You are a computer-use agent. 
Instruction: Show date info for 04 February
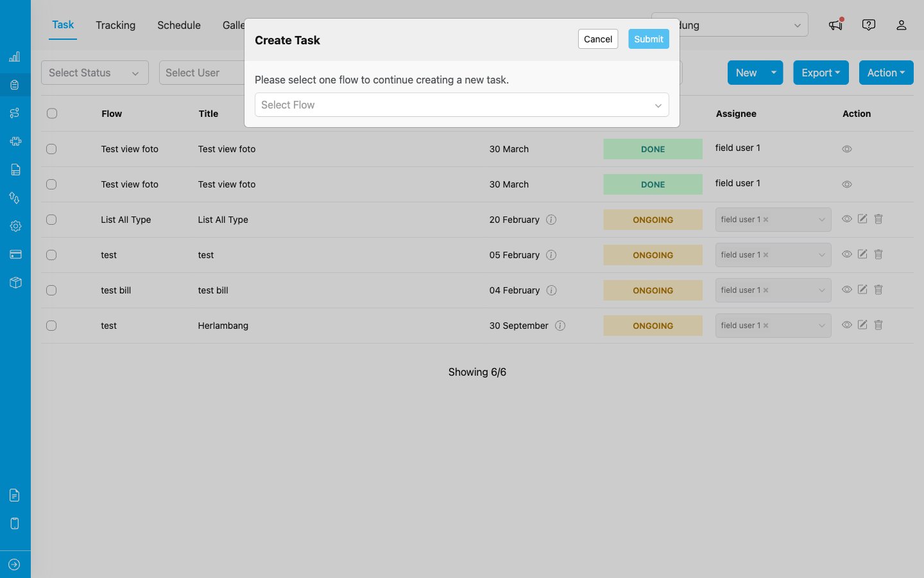tap(551, 290)
